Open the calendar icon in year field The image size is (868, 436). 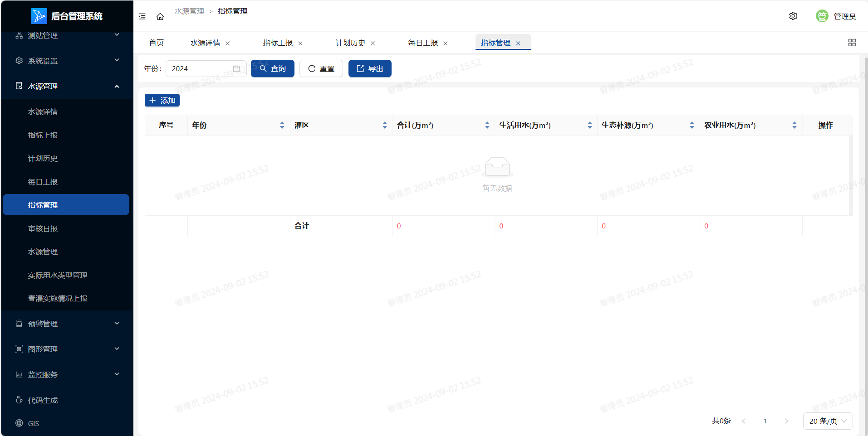(236, 68)
